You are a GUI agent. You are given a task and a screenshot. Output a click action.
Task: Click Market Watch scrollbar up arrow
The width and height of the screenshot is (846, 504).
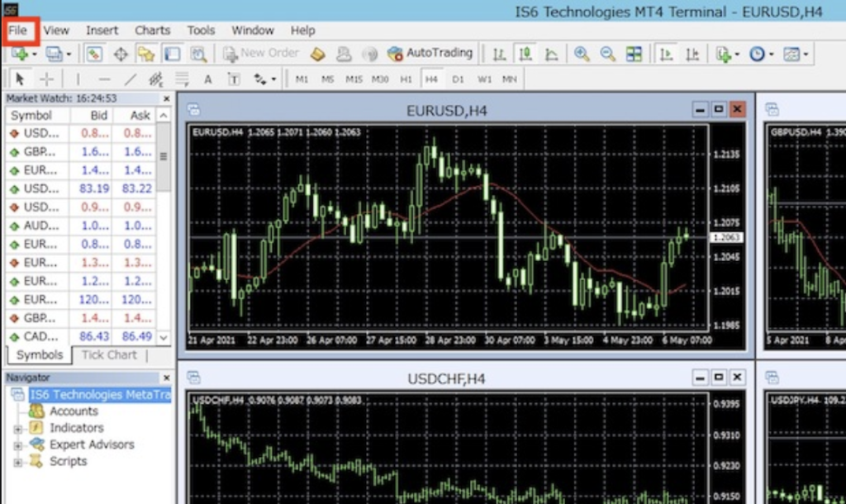coord(164,116)
